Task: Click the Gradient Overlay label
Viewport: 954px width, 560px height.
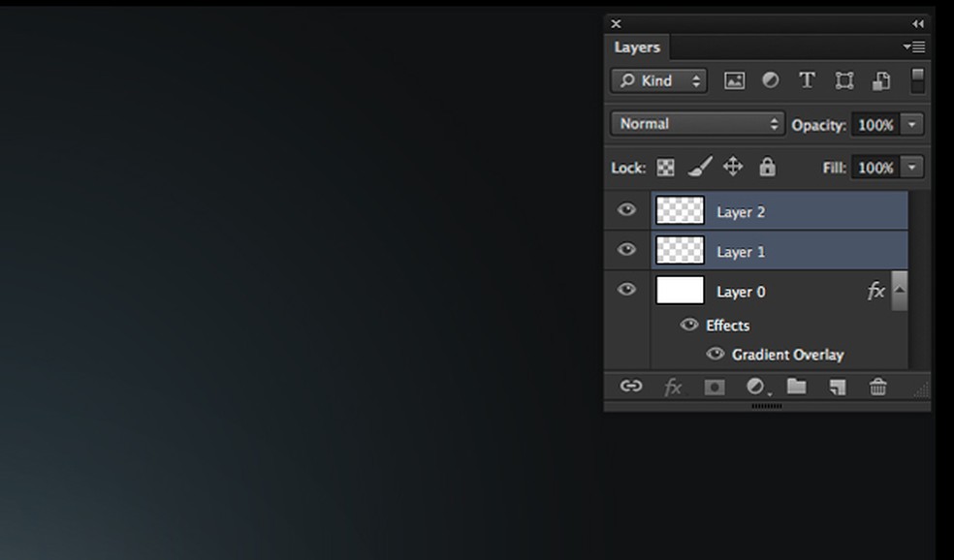Action: click(788, 355)
